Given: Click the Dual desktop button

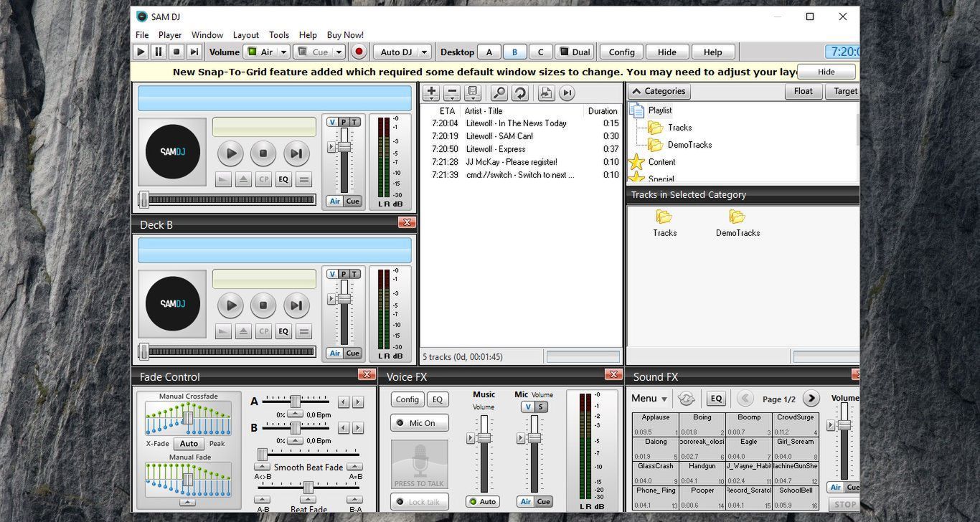Looking at the screenshot, I should 575,52.
